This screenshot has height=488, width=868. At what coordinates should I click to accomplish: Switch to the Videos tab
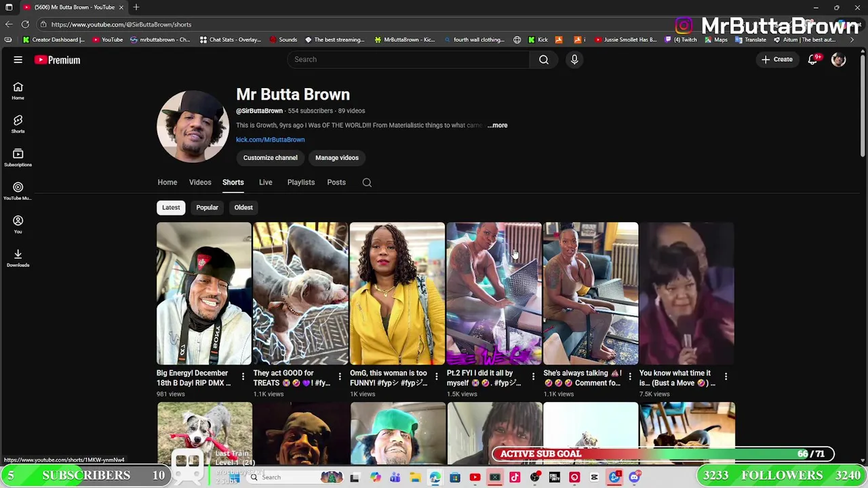point(200,182)
